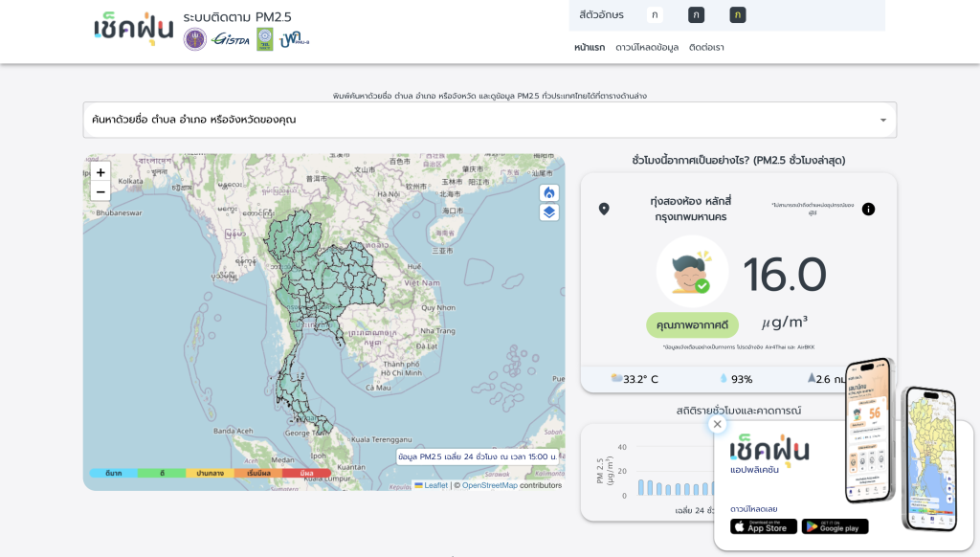
Task: Zoom out on the map
Action: click(x=100, y=192)
